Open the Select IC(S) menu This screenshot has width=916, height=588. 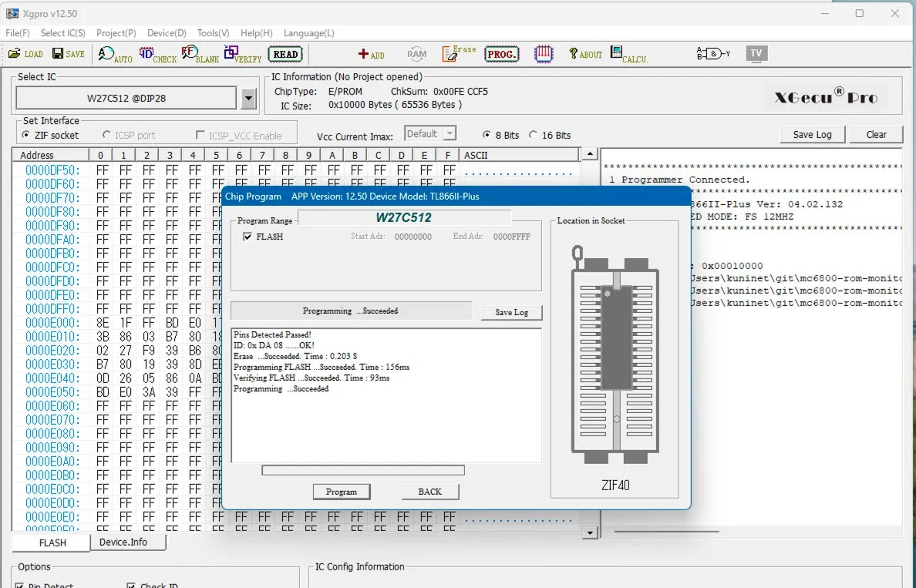(x=63, y=33)
